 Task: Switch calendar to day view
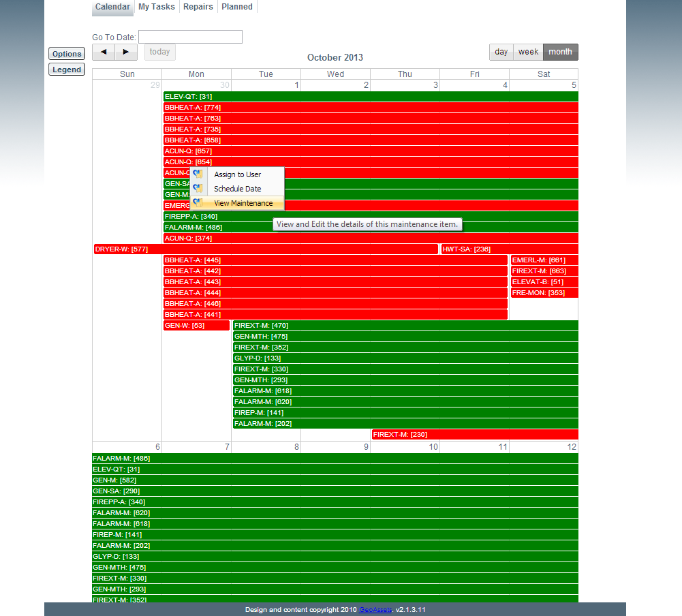click(501, 52)
